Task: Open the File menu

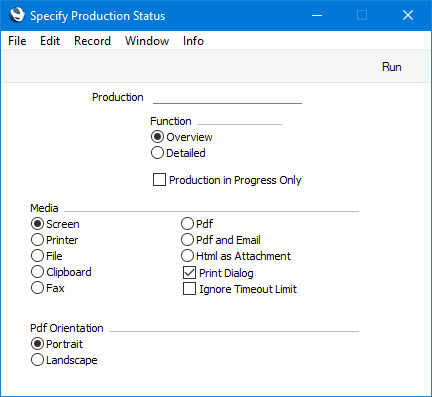Action: (17, 41)
